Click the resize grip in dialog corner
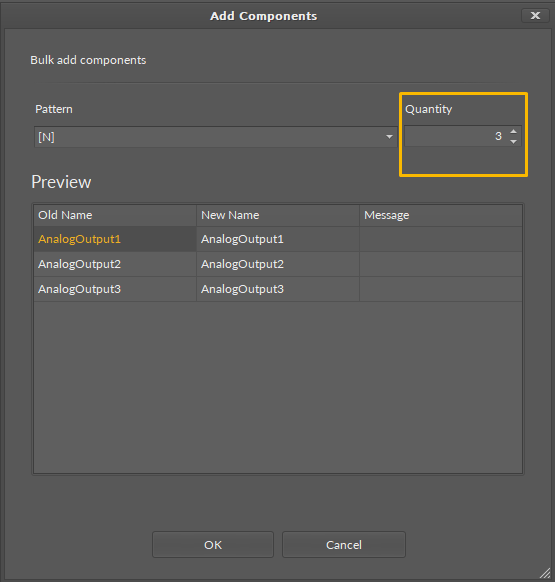Screen dimensions: 555x582 tap(545, 573)
